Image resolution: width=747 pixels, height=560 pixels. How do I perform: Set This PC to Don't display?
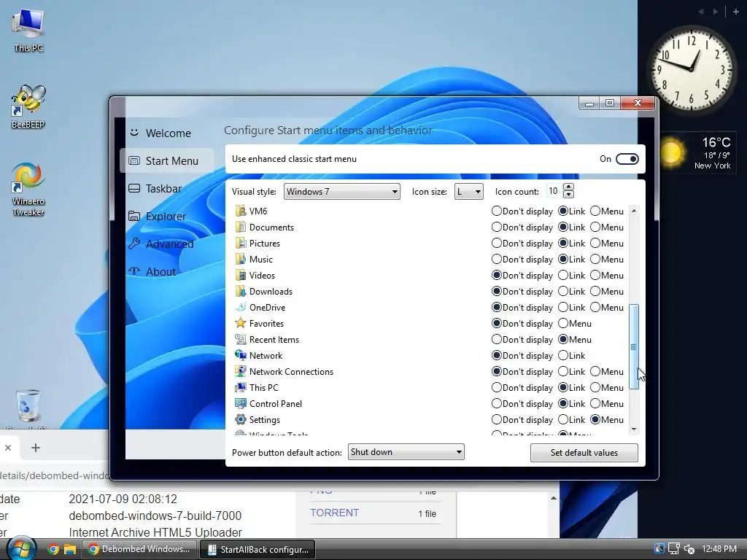point(496,388)
